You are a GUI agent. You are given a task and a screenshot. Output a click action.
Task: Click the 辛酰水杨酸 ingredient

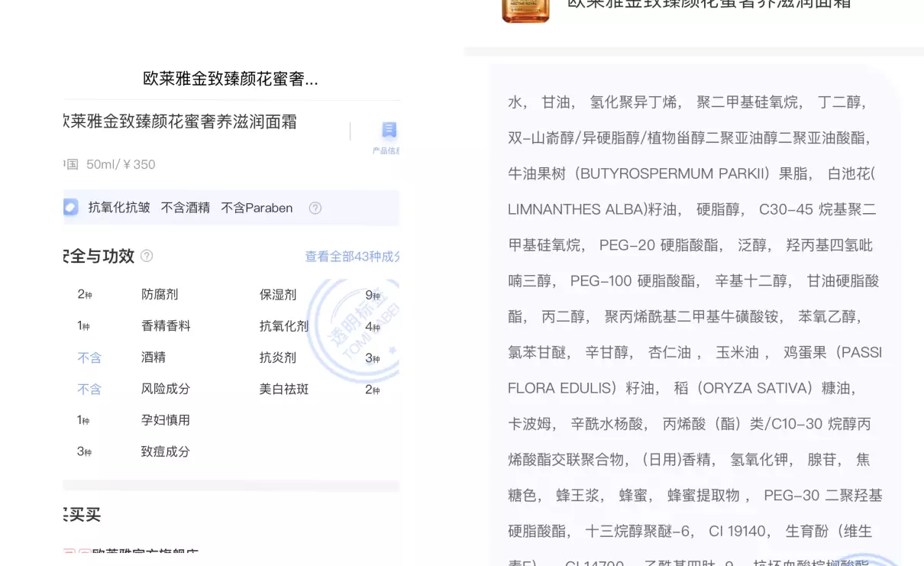(x=609, y=424)
